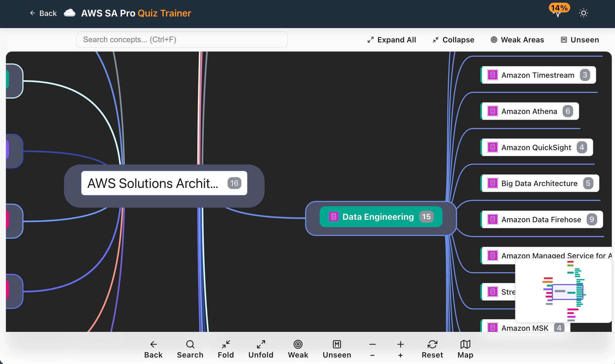Click the Reset view icon
615x364 pixels.
[432, 344]
